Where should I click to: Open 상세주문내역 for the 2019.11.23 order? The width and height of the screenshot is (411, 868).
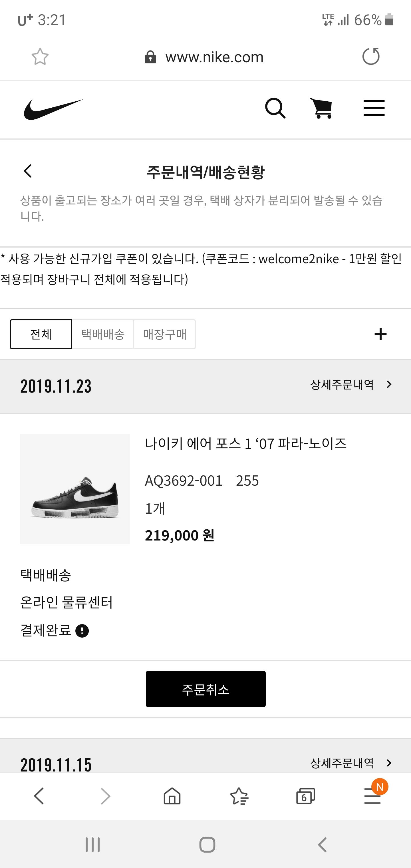click(351, 385)
